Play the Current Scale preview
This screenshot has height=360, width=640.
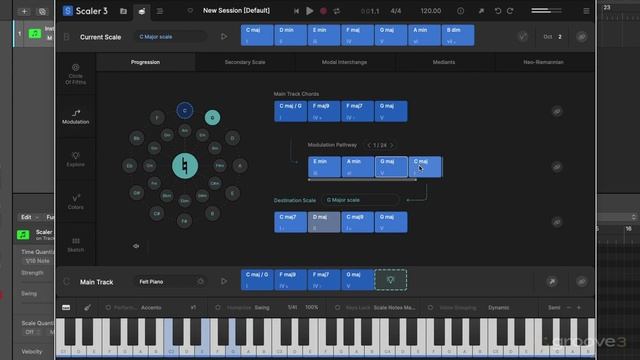pyautogui.click(x=224, y=37)
